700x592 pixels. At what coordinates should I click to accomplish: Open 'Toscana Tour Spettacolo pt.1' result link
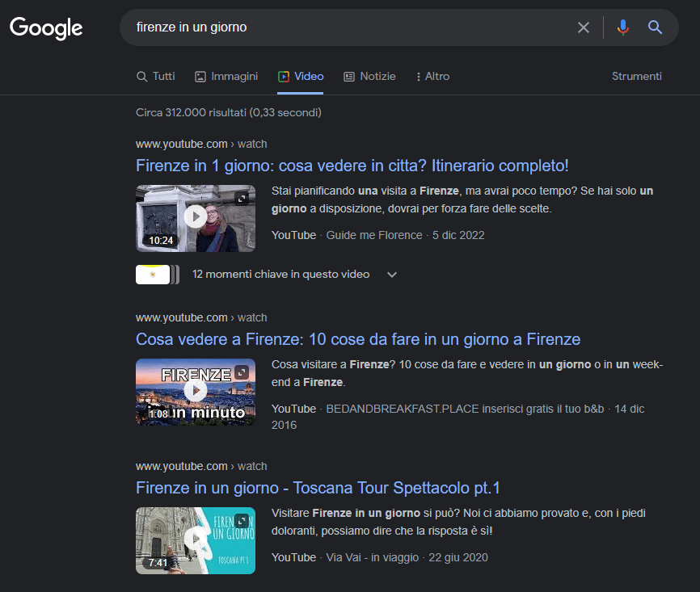click(x=318, y=488)
